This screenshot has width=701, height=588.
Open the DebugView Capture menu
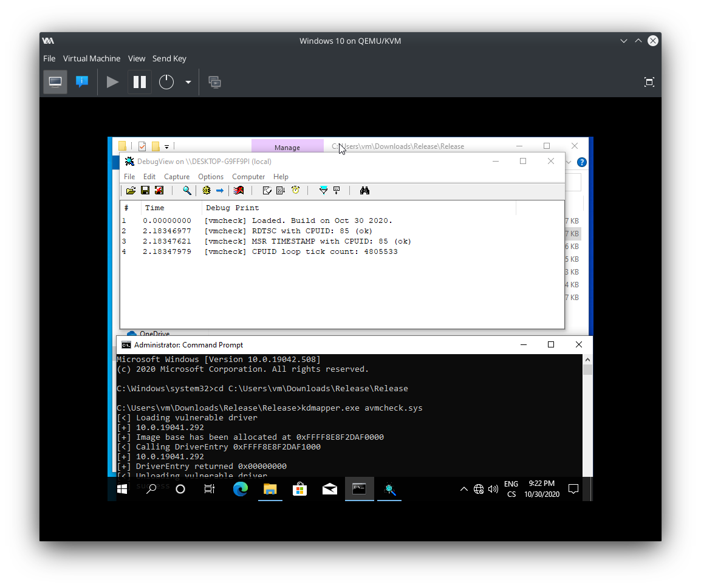coord(177,177)
